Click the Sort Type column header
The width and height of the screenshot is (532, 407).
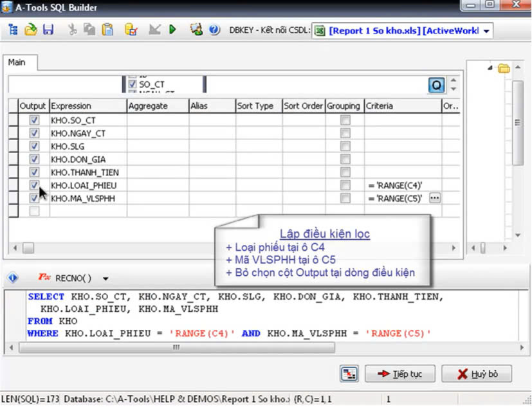coord(259,106)
